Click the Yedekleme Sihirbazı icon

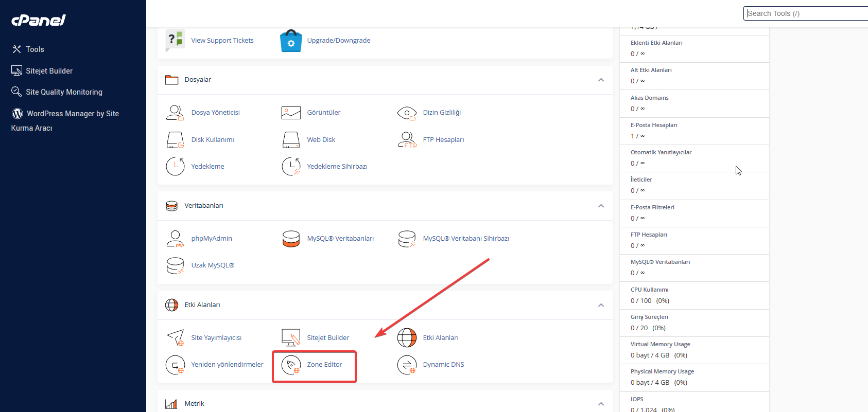(291, 166)
